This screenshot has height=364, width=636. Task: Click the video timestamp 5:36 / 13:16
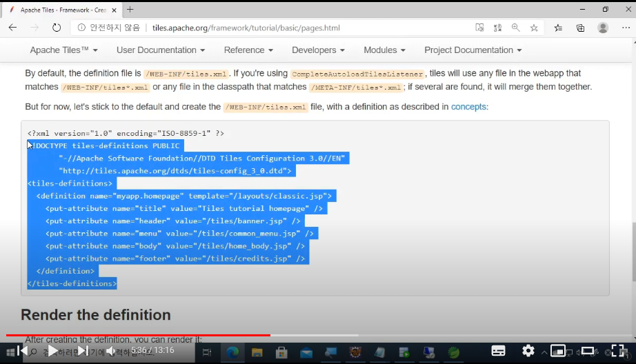(x=152, y=350)
